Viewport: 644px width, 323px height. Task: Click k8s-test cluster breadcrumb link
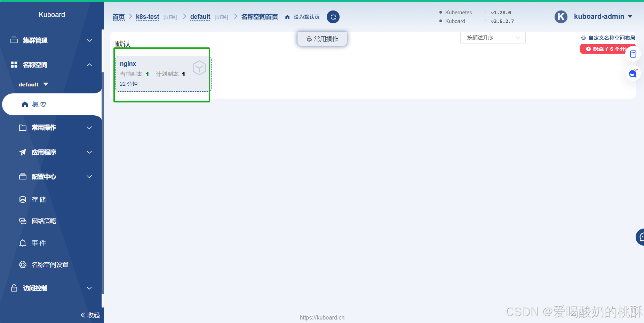coord(148,17)
